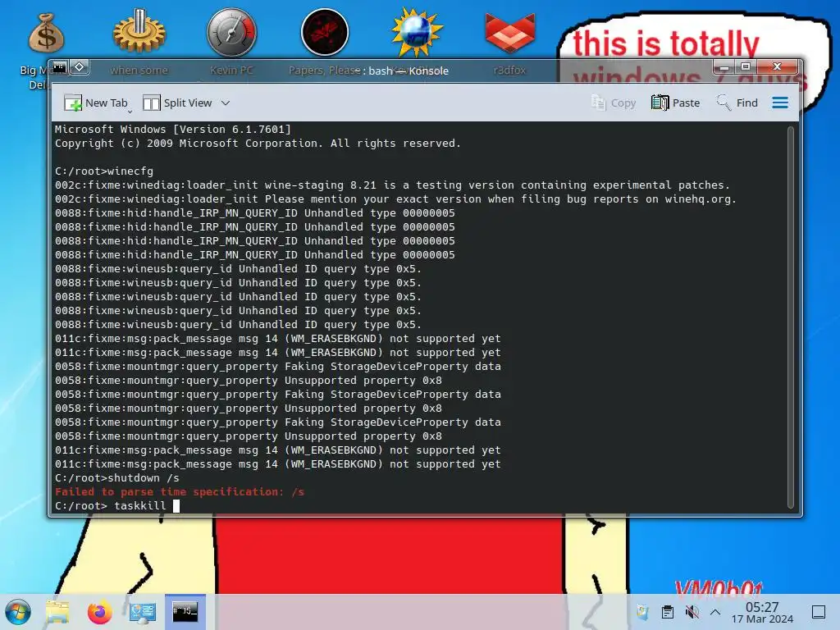Open a New Tab in Konsole
The width and height of the screenshot is (840, 630).
[96, 103]
